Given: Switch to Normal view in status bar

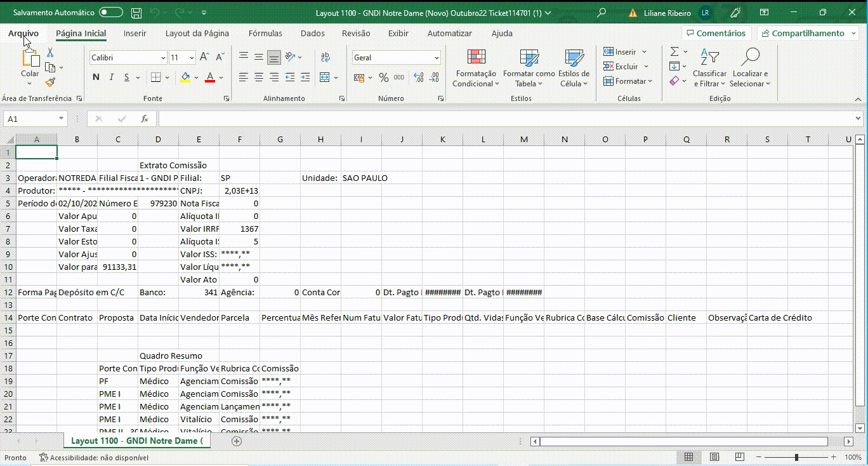Looking at the screenshot, I should tap(688, 457).
